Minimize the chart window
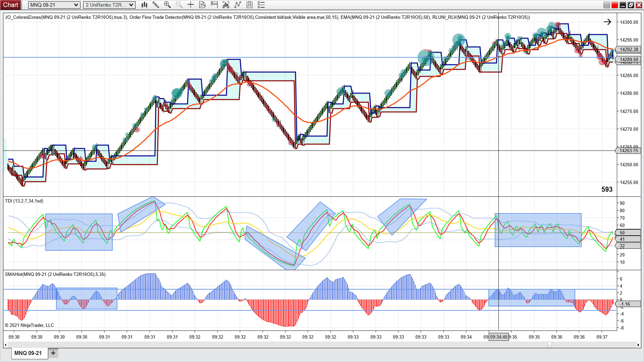The height and width of the screenshot is (362, 644). [623, 5]
